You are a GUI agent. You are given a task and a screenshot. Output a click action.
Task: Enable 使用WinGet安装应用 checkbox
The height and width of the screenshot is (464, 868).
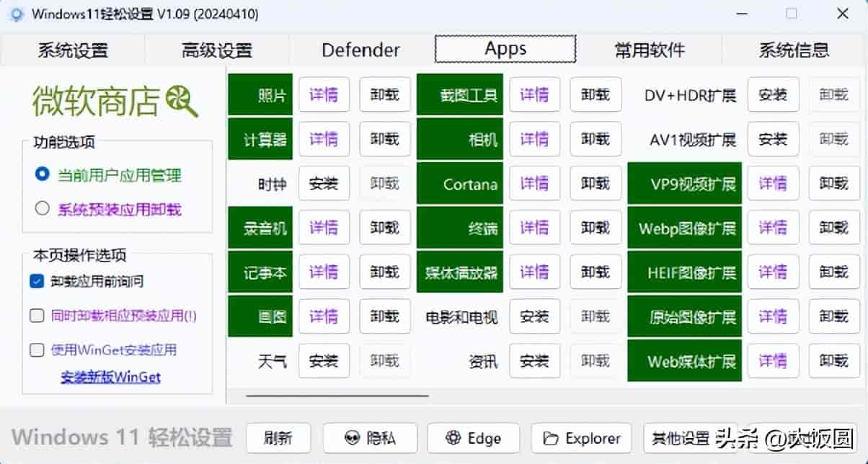point(37,350)
